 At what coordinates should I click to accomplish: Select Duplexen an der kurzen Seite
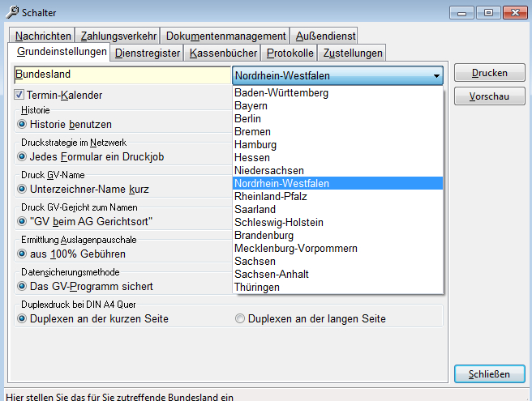pos(22,319)
